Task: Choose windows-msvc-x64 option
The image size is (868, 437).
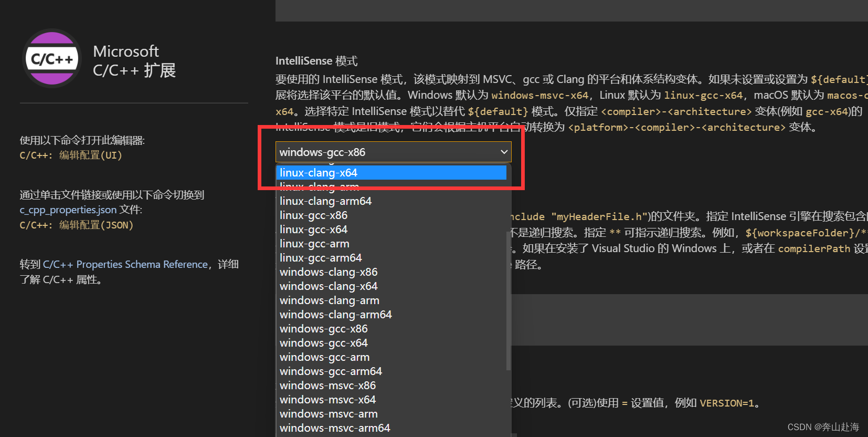Action: coord(391,400)
